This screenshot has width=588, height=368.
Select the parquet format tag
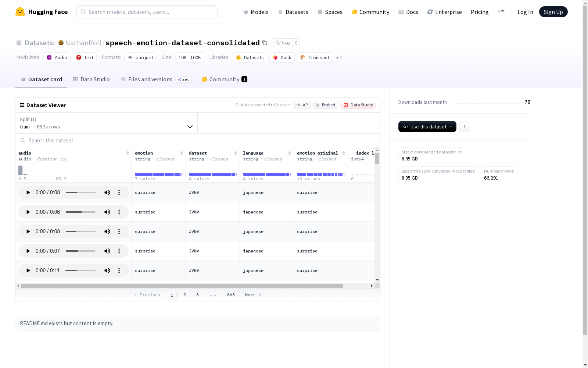pyautogui.click(x=140, y=57)
